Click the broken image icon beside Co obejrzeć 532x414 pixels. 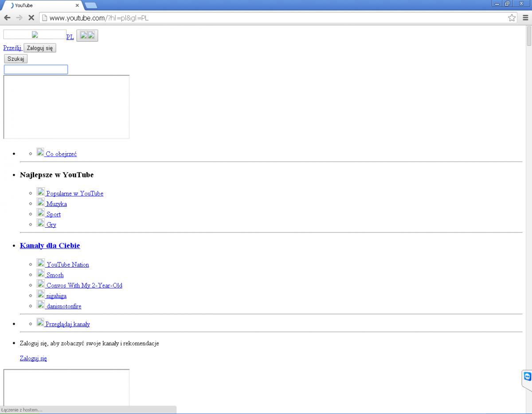coord(40,152)
